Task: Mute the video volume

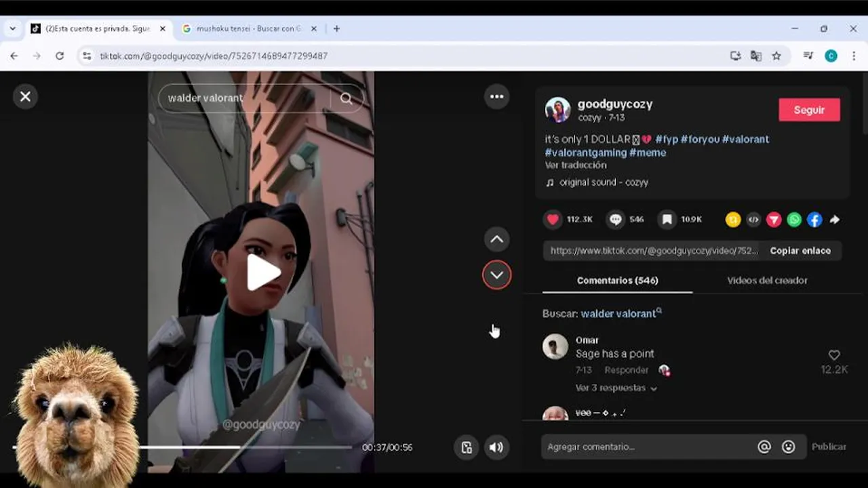Action: point(496,447)
